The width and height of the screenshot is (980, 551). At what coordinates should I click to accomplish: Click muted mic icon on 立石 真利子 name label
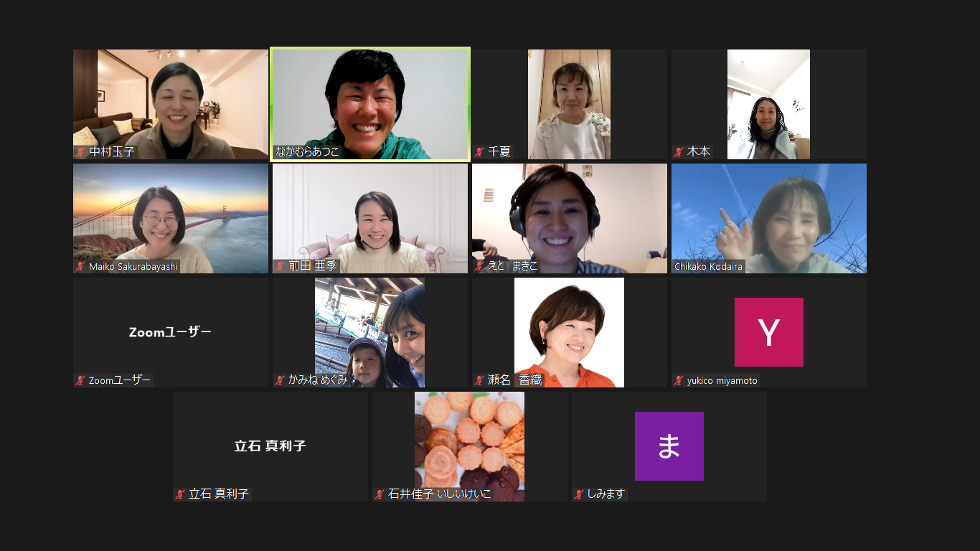[180, 494]
